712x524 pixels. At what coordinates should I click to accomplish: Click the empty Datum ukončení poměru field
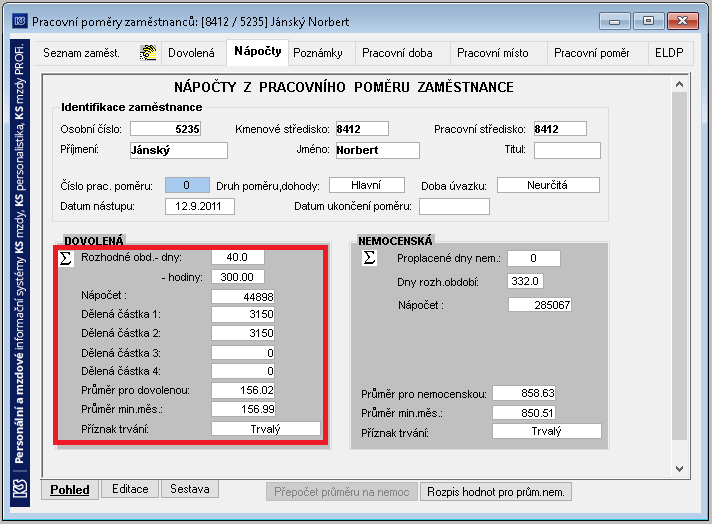[454, 207]
